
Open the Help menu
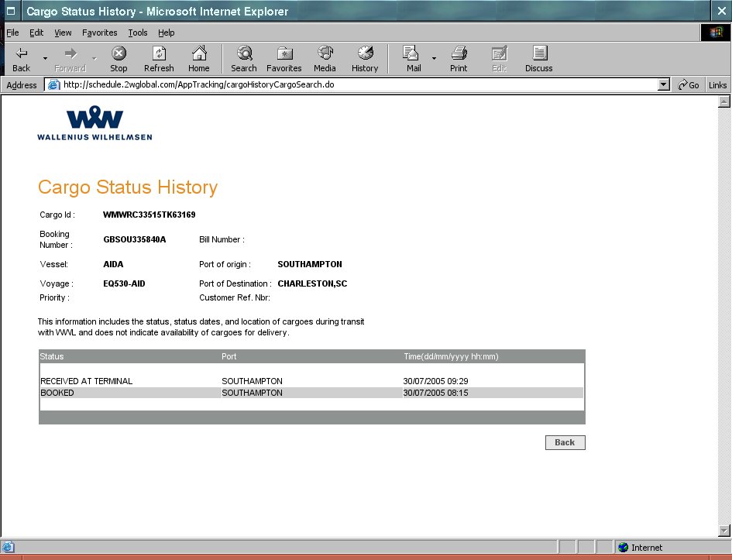click(167, 33)
